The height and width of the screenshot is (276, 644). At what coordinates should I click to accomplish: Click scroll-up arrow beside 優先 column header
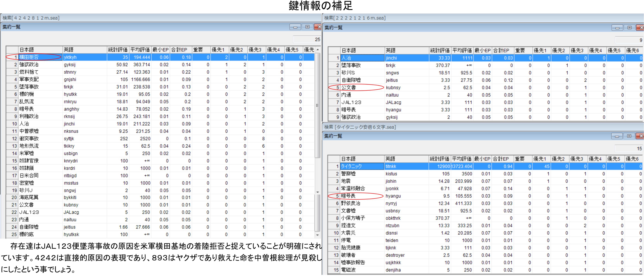point(317,50)
